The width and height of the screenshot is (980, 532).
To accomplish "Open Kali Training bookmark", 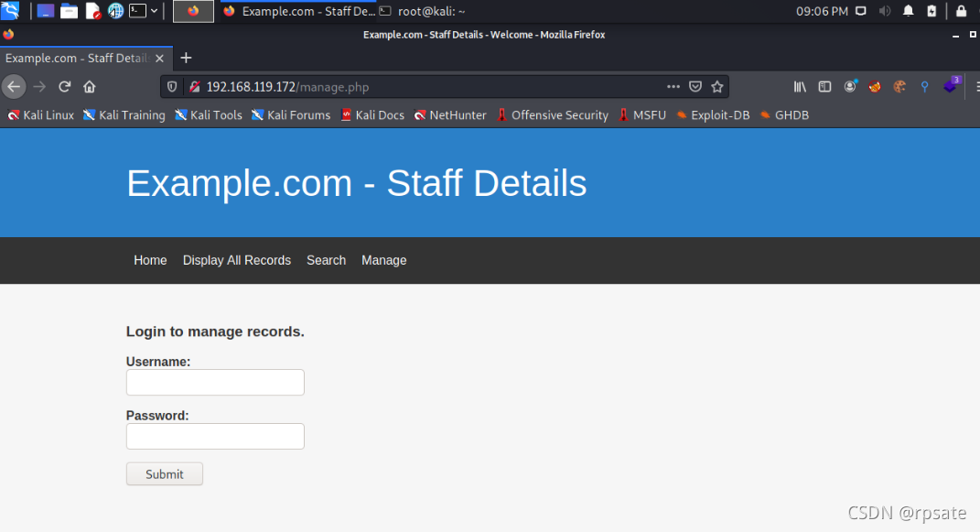I will coord(124,115).
